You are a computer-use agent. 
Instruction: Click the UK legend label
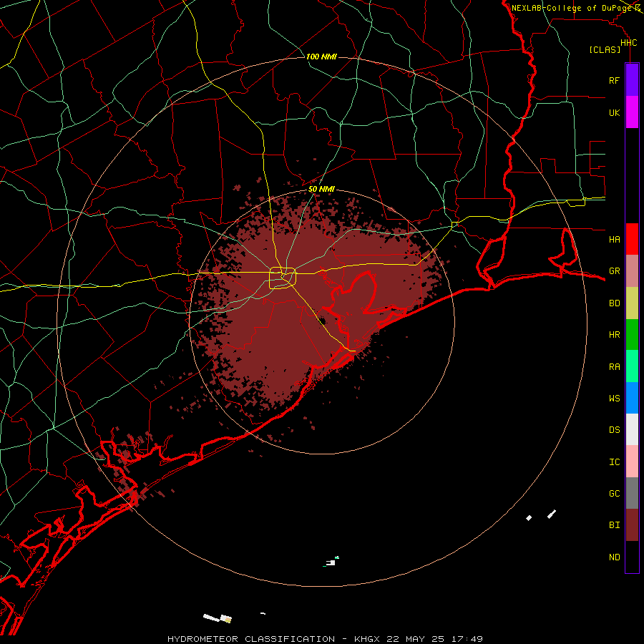614,112
